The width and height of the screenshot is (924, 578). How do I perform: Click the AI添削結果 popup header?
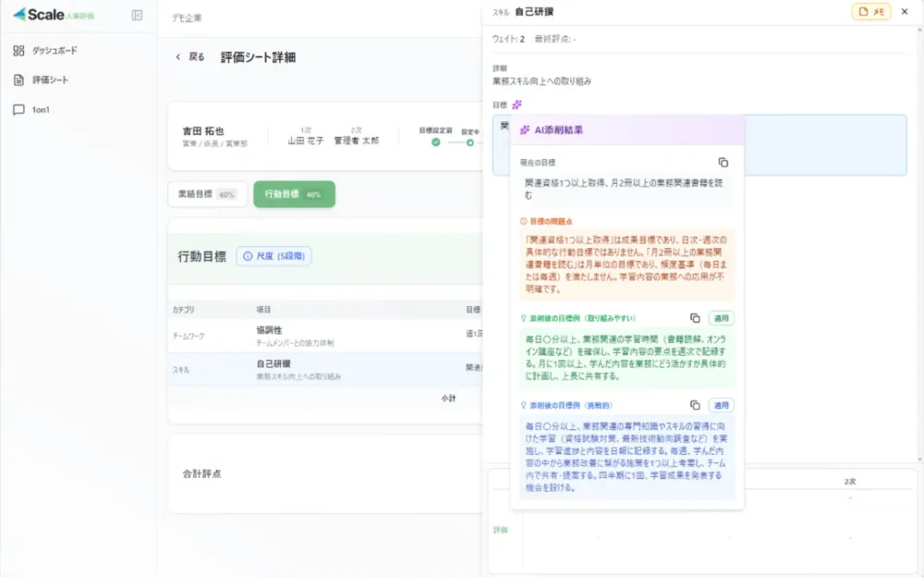click(627, 130)
